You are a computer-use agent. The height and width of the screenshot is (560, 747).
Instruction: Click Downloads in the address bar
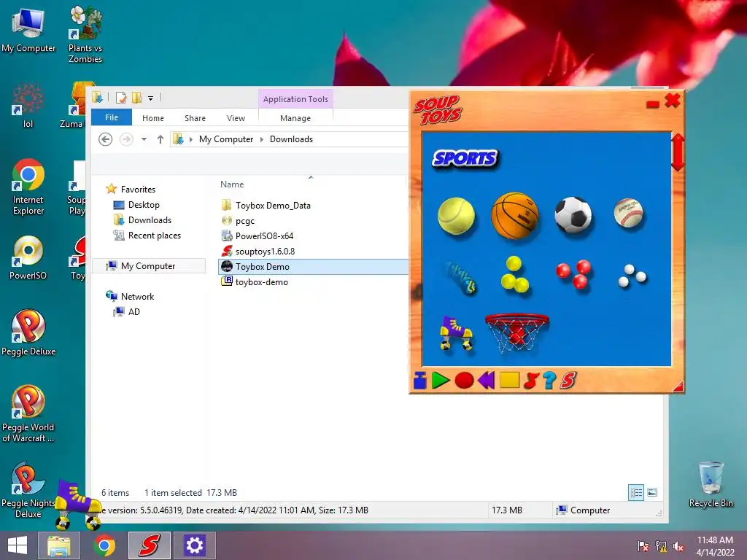click(x=291, y=139)
